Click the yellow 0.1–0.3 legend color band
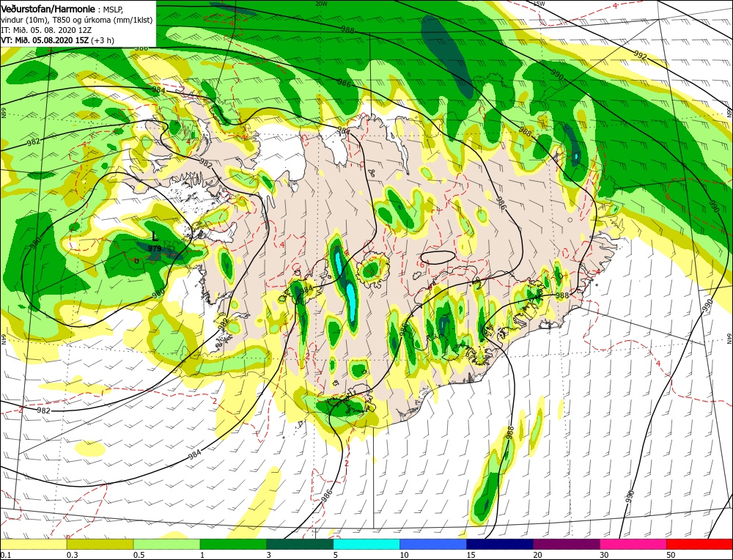Image resolution: width=733 pixels, height=560 pixels. tap(34, 544)
